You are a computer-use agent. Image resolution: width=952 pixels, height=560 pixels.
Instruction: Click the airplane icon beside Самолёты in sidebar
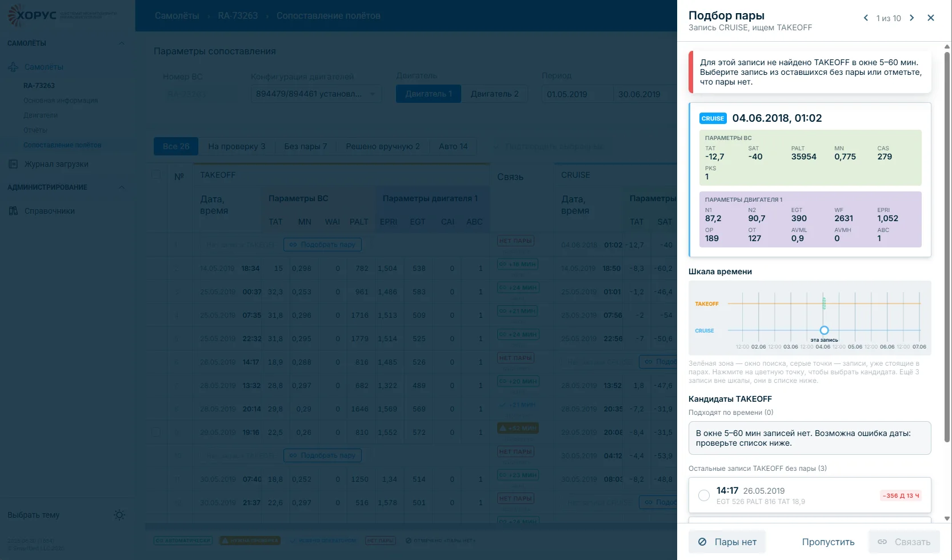coord(13,67)
